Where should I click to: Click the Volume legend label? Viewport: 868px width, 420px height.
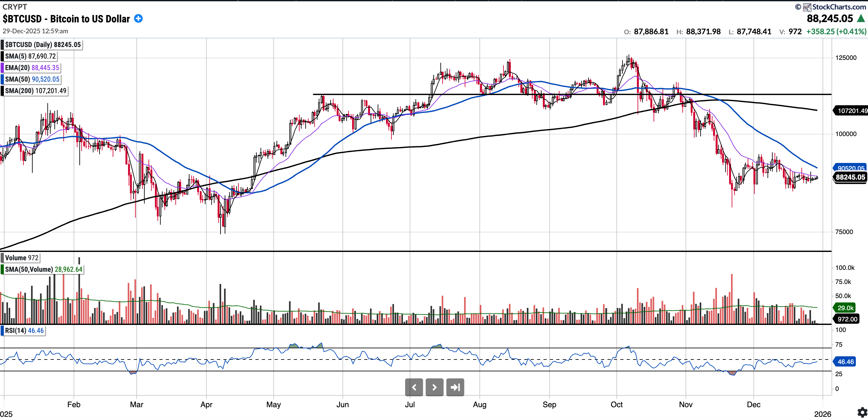[21, 258]
